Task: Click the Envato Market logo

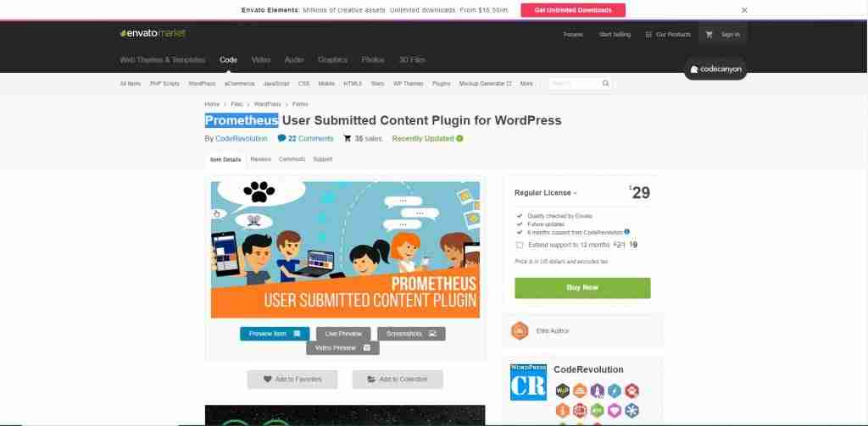Action: (153, 33)
